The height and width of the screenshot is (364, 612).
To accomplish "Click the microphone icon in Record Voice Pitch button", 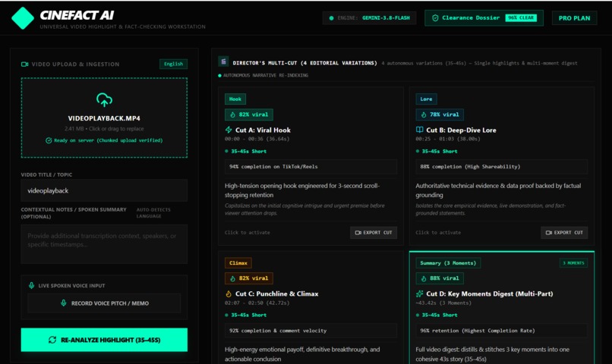I will [63, 303].
